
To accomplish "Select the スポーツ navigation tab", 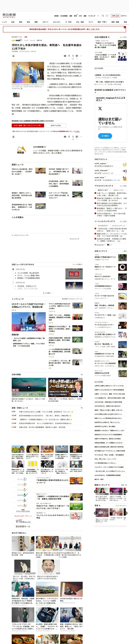I will pos(45,22).
